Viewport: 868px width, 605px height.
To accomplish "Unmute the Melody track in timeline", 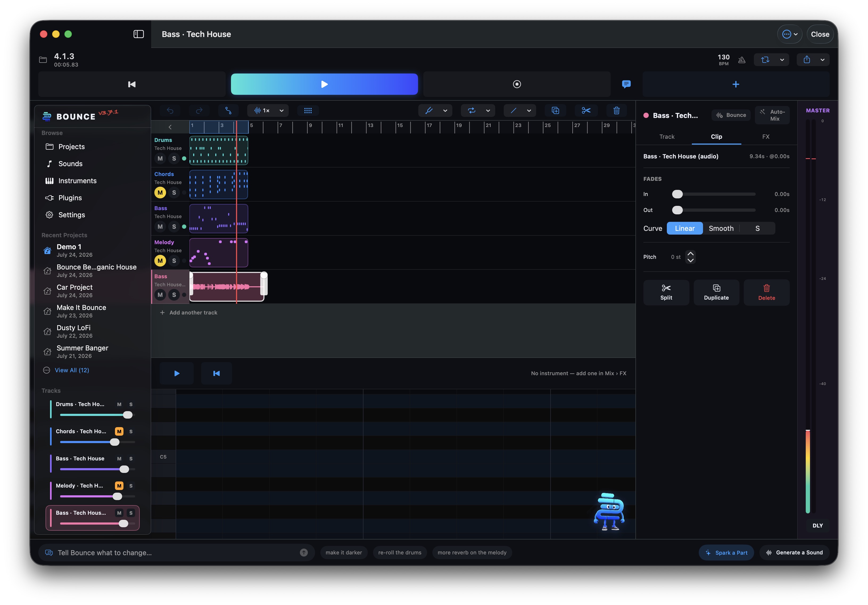I will tap(160, 261).
